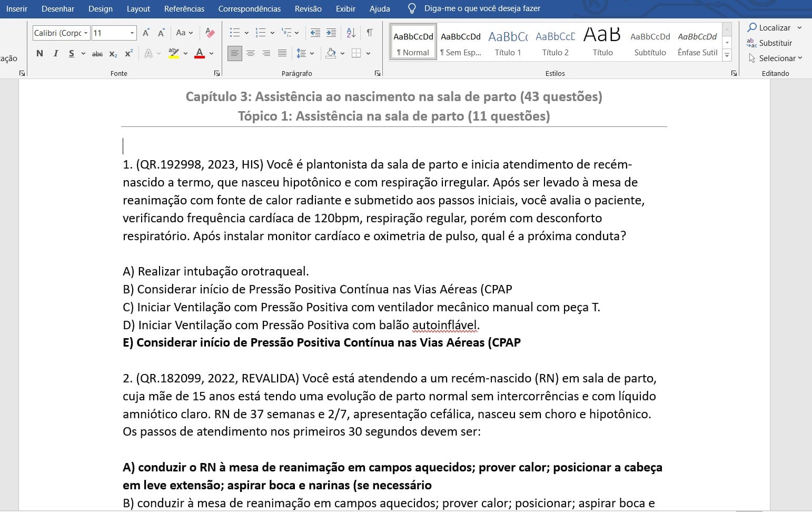
Task: Toggle strikethrough abc formatting
Action: (x=97, y=54)
